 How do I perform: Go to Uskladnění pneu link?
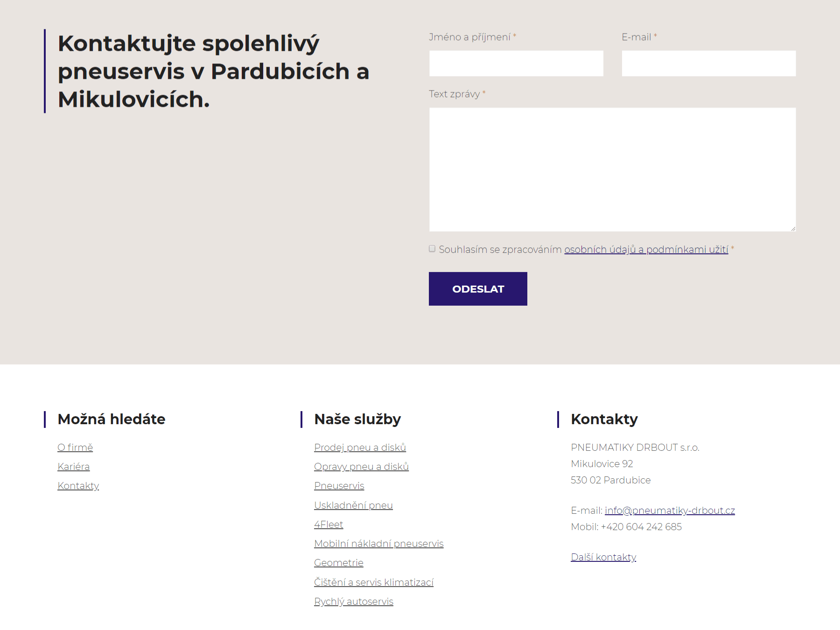coord(353,505)
